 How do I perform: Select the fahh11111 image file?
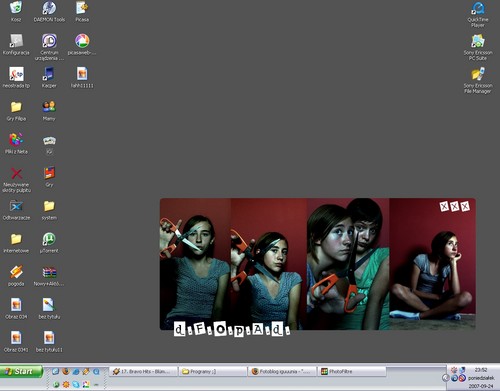82,77
